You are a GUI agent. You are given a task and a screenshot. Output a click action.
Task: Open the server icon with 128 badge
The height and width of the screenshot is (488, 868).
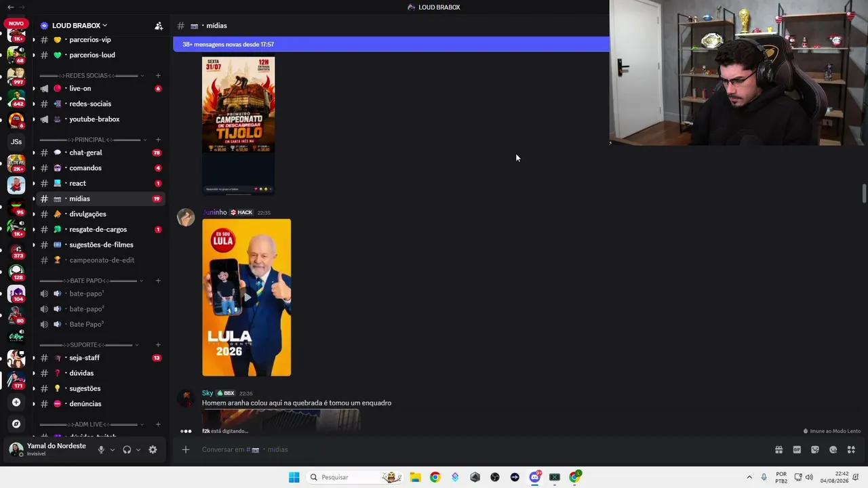16,272
